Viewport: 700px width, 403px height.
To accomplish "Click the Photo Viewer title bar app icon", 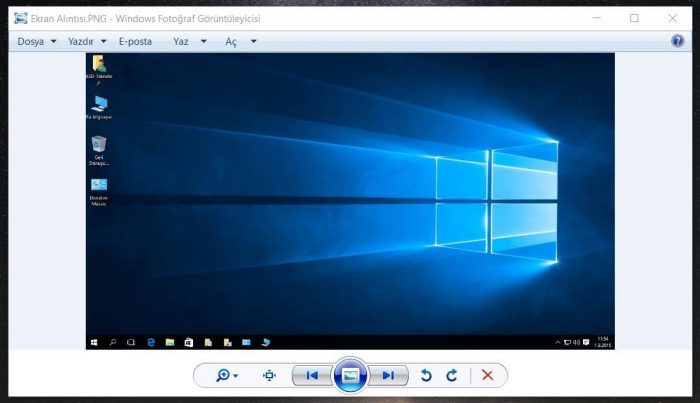I will point(21,19).
